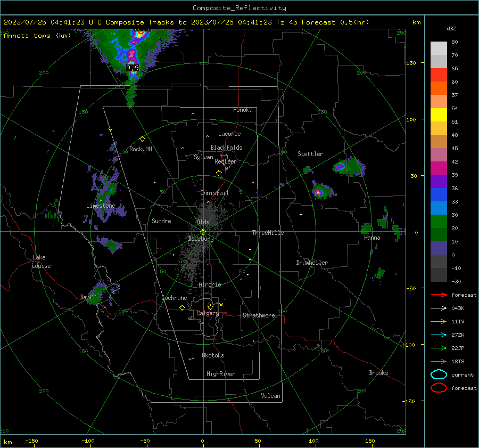Click the yellow diamond marker above Calgary
479x448 pixels.
210,307
